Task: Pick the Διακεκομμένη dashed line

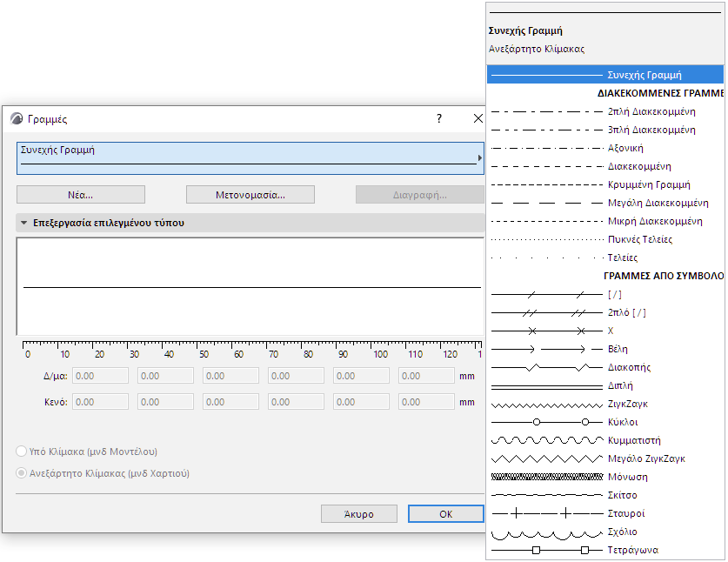Action: [x=605, y=166]
